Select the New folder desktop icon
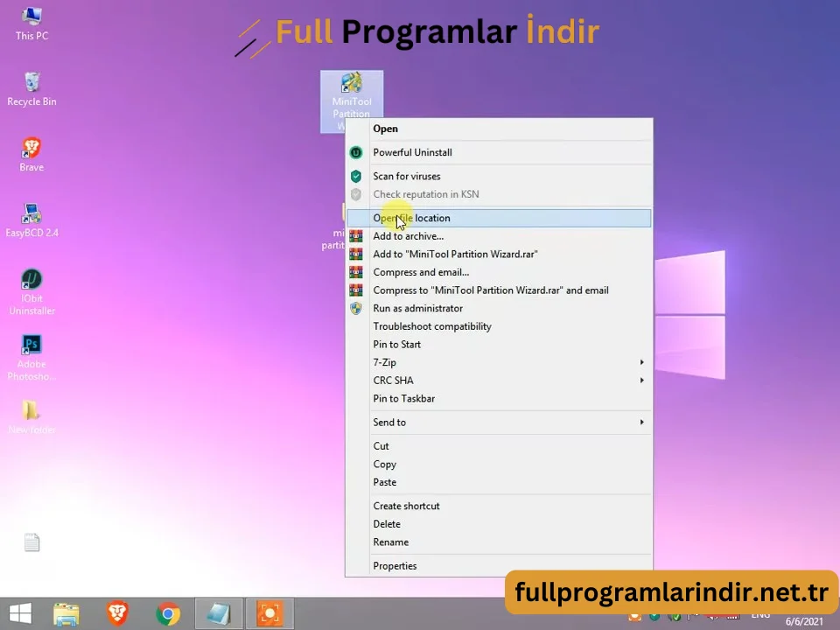This screenshot has width=840, height=630. (31, 417)
